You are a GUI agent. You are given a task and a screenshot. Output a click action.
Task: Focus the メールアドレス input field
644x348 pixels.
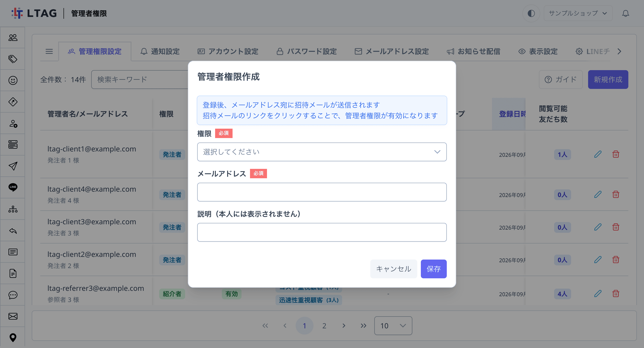coord(322,192)
